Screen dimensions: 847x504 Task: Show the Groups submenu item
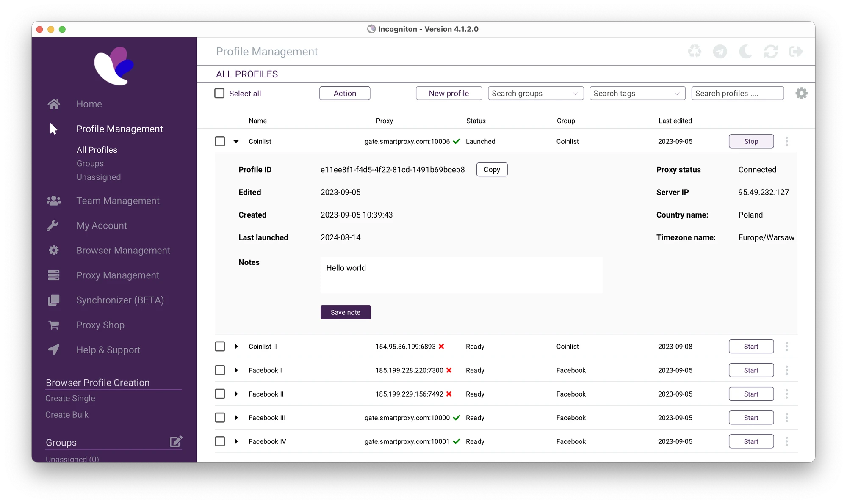[x=90, y=163]
